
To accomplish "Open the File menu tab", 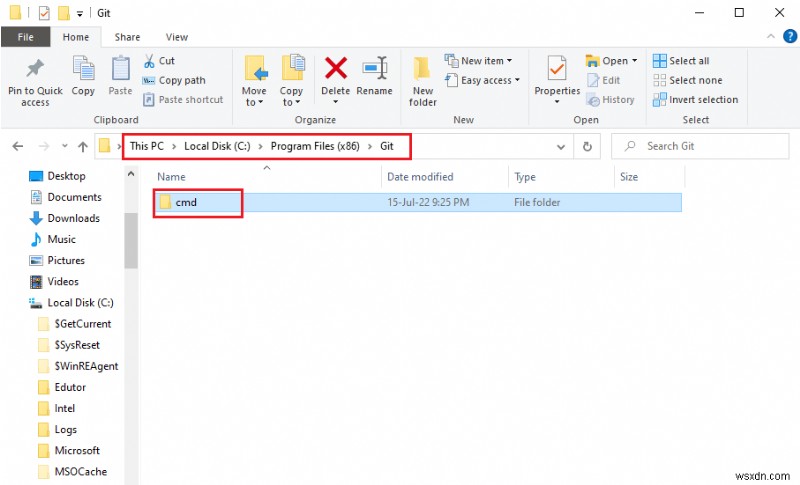I will click(26, 37).
